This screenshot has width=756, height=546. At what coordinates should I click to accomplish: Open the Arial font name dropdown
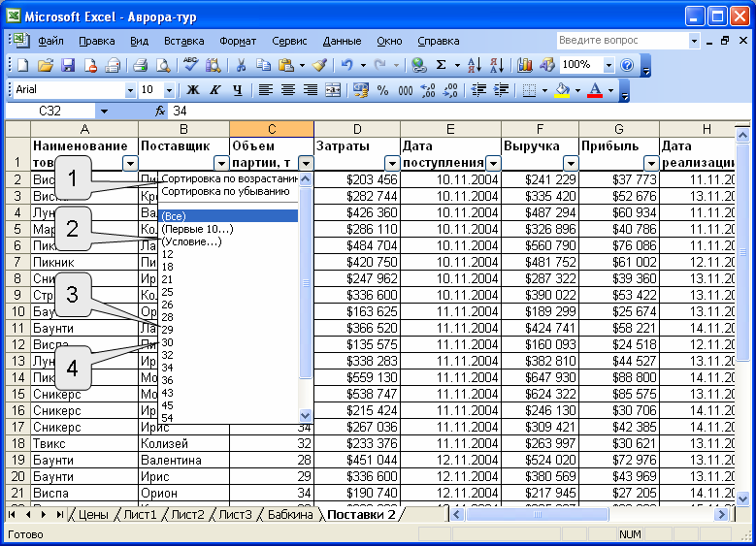[x=130, y=90]
